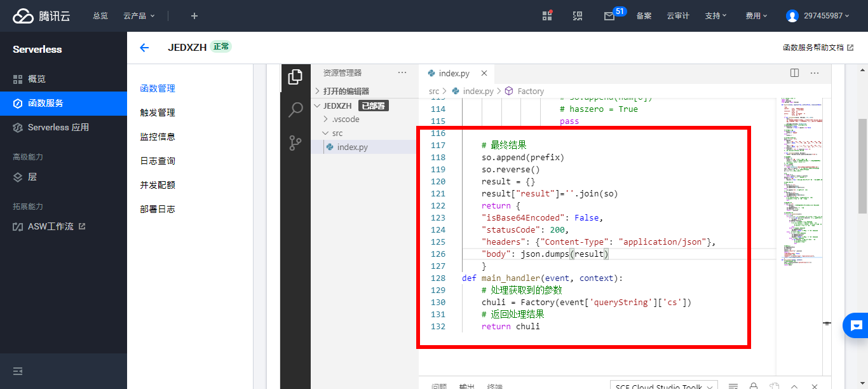The height and width of the screenshot is (389, 868).
Task: Click the 资源管理器 panel title
Action: tap(342, 73)
